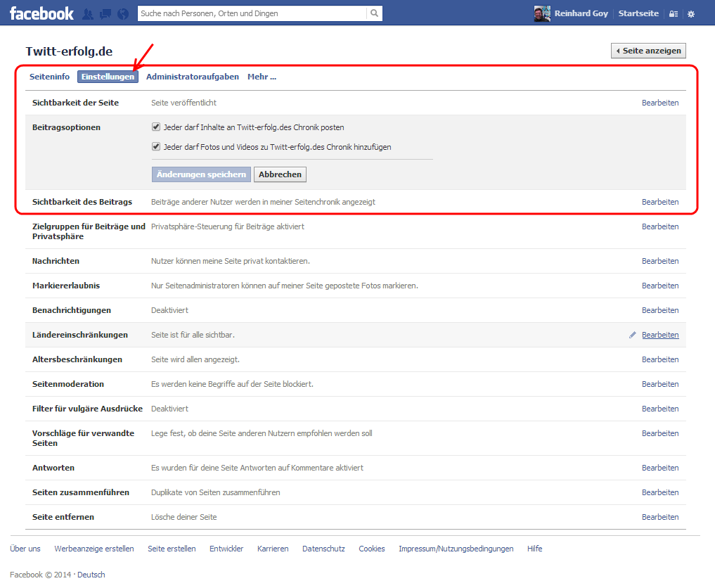Open the Entwickler footer link
This screenshot has height=588, width=715.
226,549
